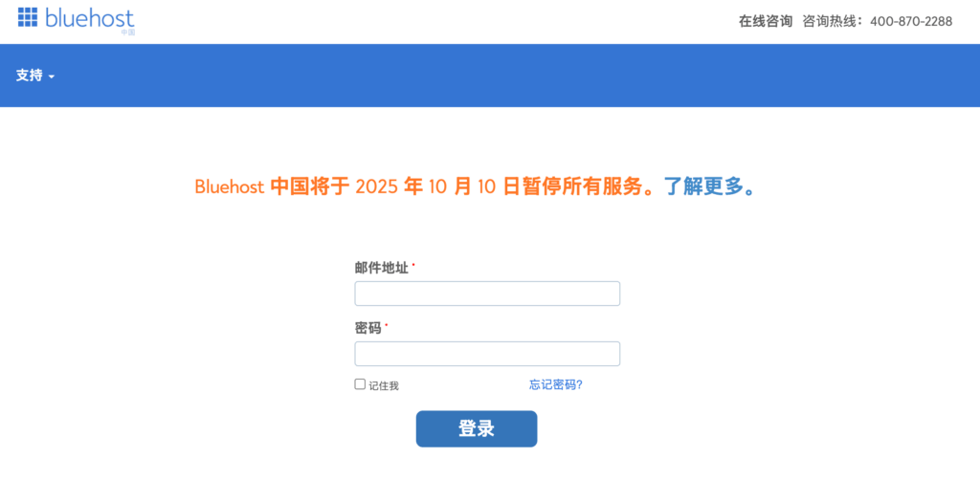Click the phone number 400-870-2288
The width and height of the screenshot is (980, 480).
911,21
